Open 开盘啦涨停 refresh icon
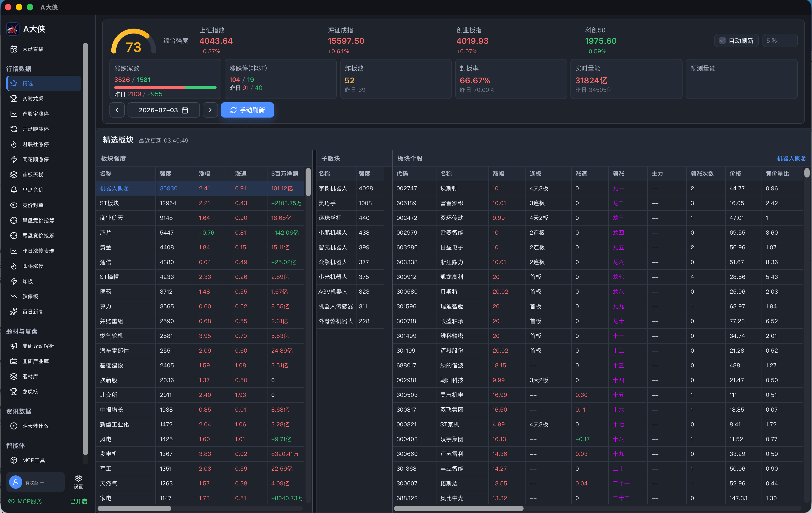Image resolution: width=812 pixels, height=513 pixels. coord(14,129)
